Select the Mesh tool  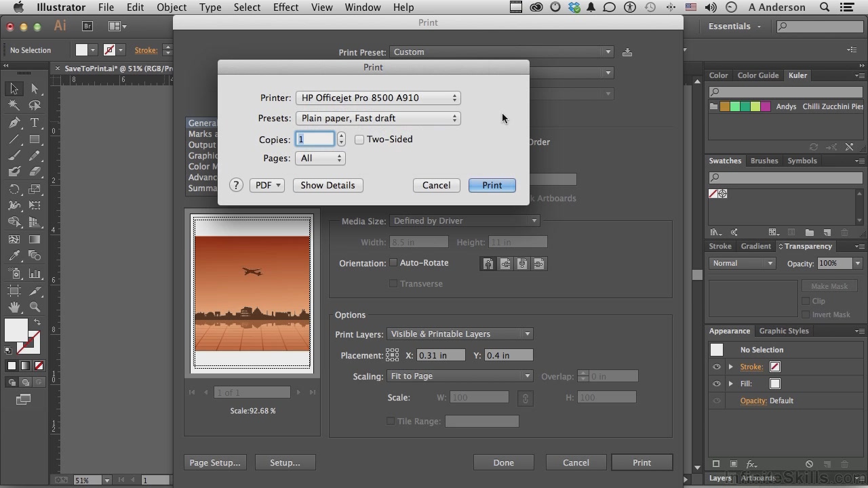(x=14, y=239)
